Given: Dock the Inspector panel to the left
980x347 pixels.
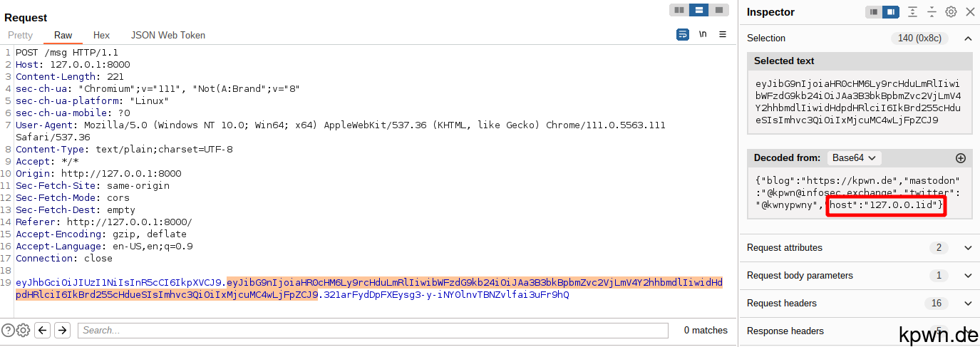Looking at the screenshot, I should (x=873, y=12).
